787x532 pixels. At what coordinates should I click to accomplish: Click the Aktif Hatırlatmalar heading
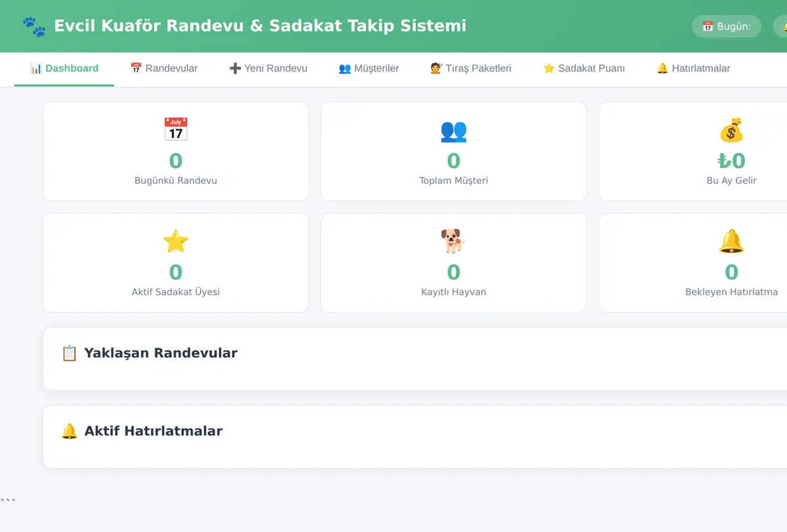point(153,431)
